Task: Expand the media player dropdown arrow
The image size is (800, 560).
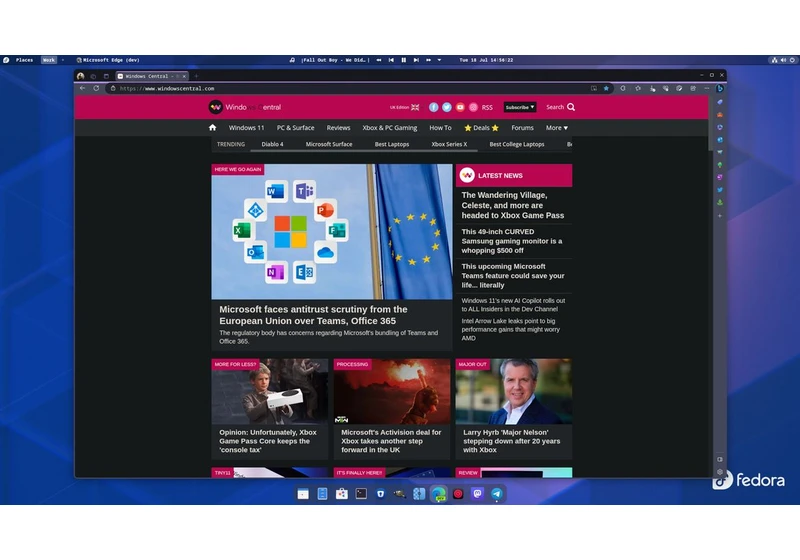Action: click(x=439, y=60)
